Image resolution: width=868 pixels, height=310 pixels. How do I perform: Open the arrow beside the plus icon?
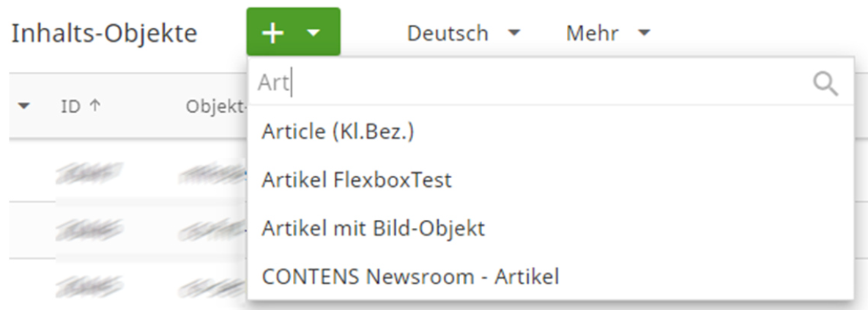point(314,34)
